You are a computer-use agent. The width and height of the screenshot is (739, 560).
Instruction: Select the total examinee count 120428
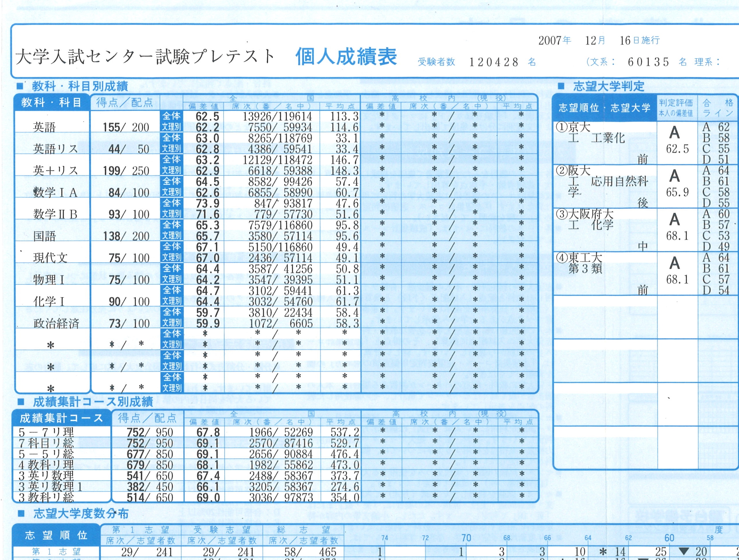point(494,62)
